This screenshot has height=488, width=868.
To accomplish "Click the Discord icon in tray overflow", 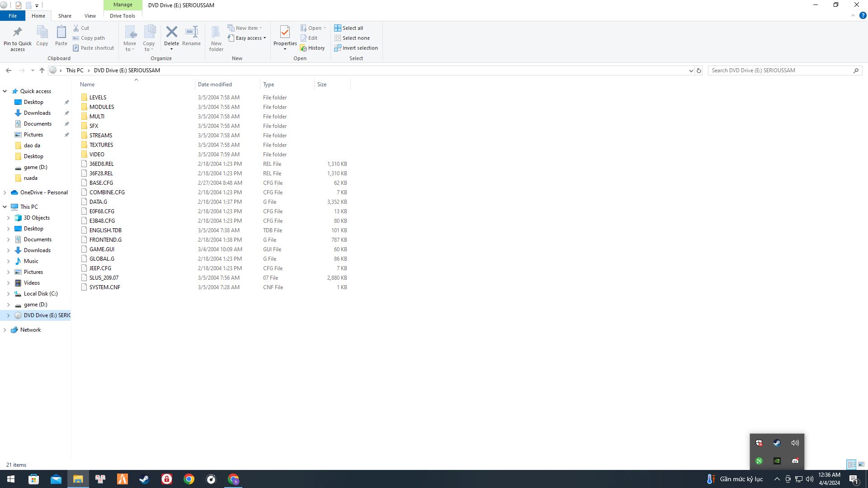I will click(x=795, y=461).
